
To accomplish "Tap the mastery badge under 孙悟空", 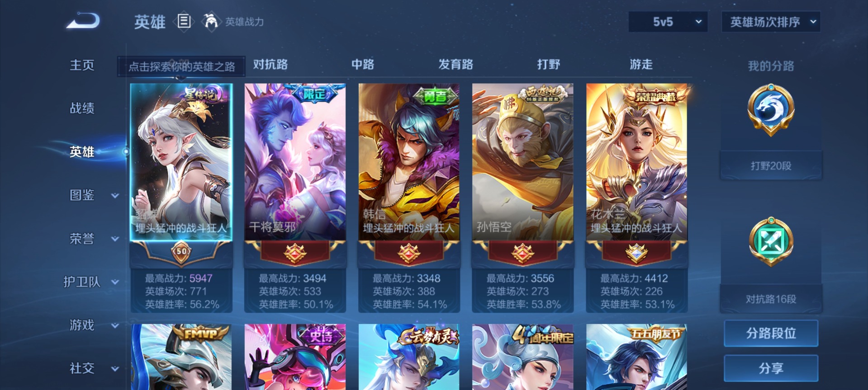I will pyautogui.click(x=523, y=253).
